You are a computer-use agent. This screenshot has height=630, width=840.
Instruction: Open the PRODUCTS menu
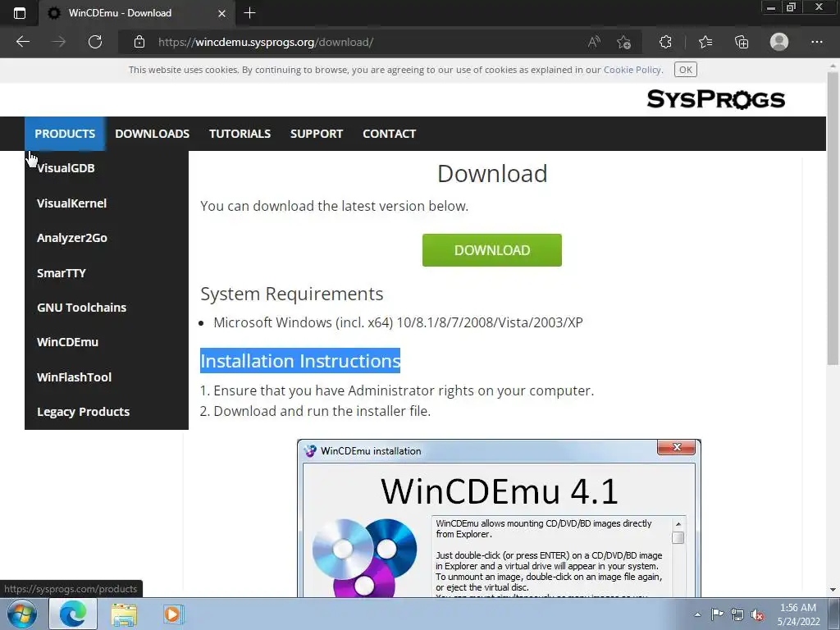pyautogui.click(x=65, y=134)
